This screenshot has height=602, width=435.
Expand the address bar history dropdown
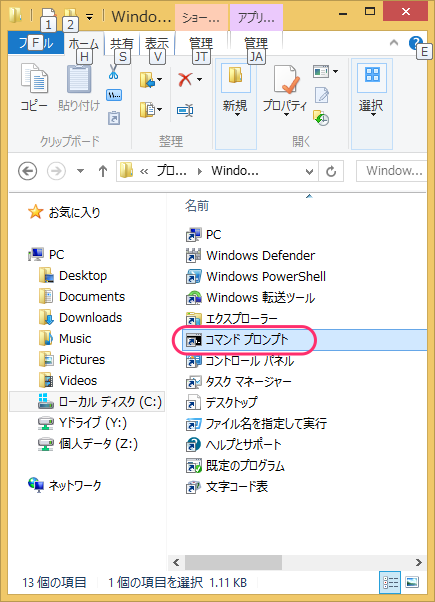[x=309, y=171]
